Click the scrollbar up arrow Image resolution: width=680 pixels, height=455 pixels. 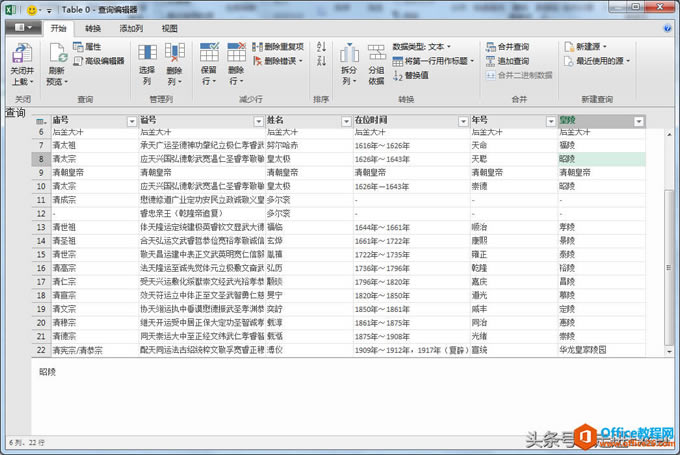tap(669, 134)
